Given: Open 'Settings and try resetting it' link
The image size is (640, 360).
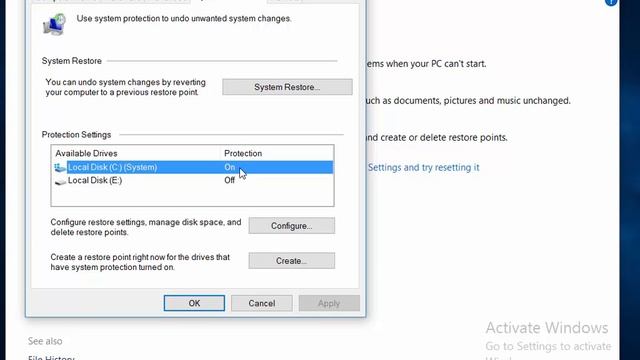Looking at the screenshot, I should coord(423,167).
